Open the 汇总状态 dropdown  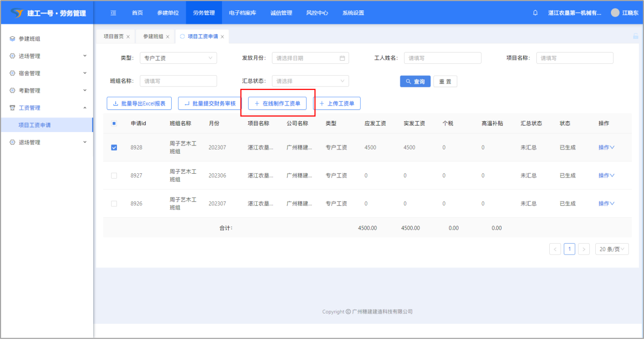(310, 81)
